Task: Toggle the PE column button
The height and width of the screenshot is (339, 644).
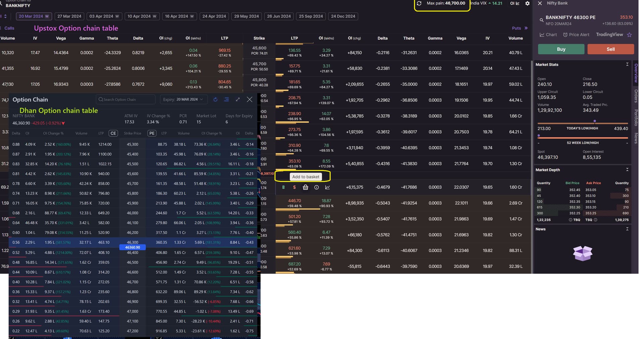Action: [x=152, y=133]
